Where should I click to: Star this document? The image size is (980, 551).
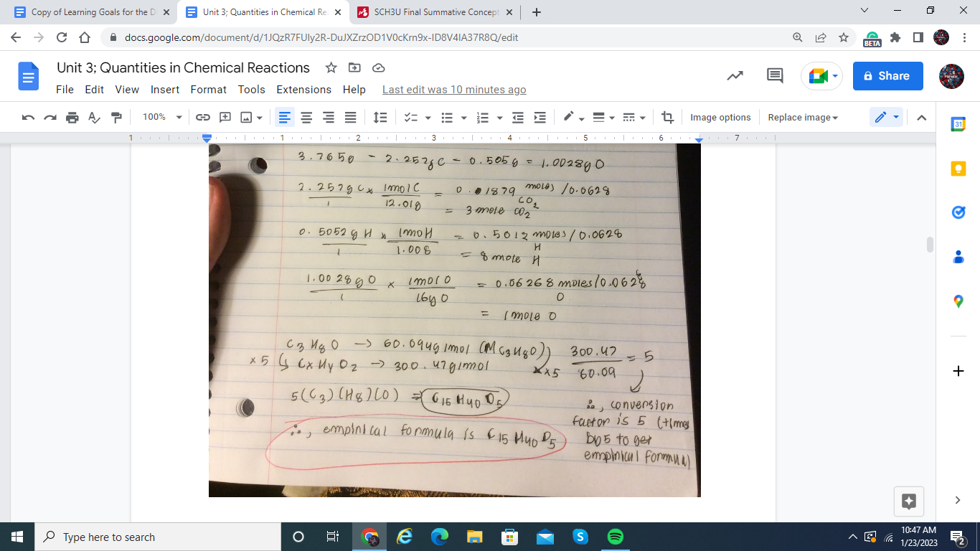point(331,67)
